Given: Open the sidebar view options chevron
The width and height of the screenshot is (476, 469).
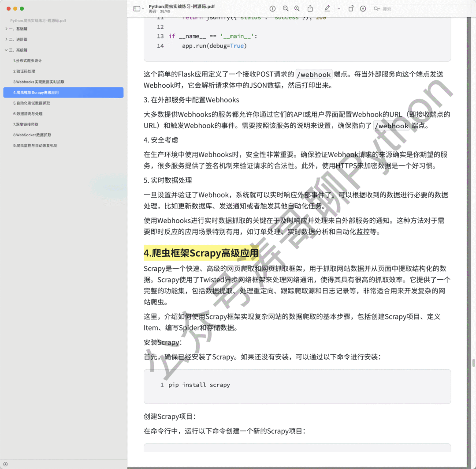Looking at the screenshot, I should [143, 9].
